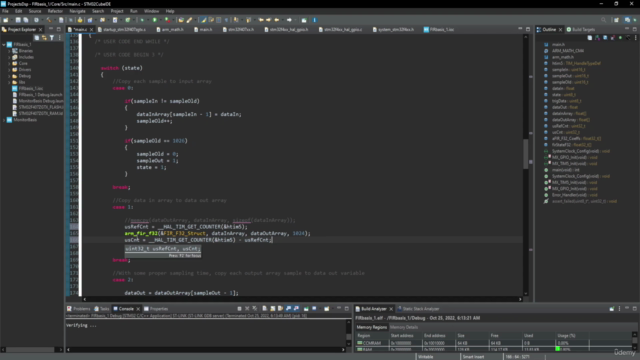640x360 pixels.
Task: Toggle Pin Console in Console toolbar
Action: [x=306, y=309]
